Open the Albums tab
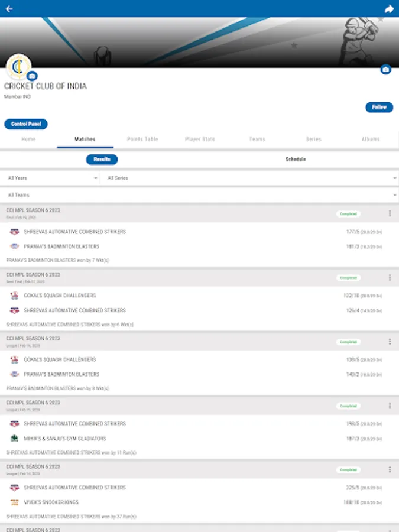The image size is (399, 532). (371, 139)
